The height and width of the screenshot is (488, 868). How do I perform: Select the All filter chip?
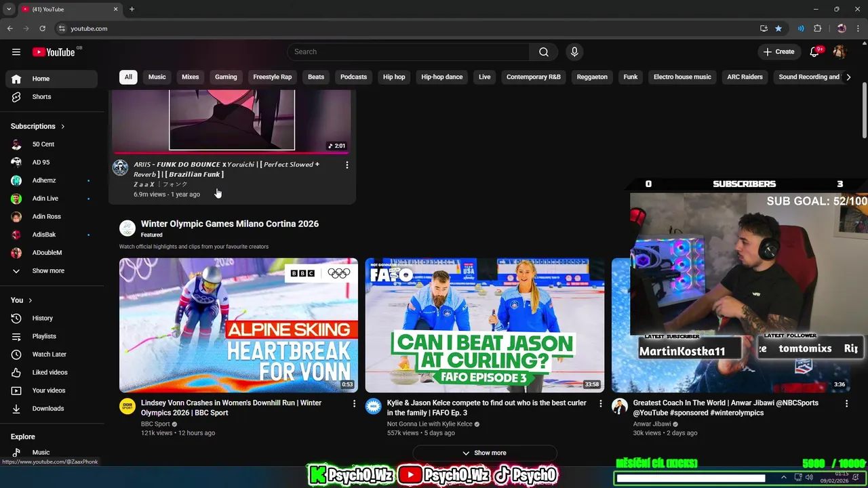(x=128, y=77)
